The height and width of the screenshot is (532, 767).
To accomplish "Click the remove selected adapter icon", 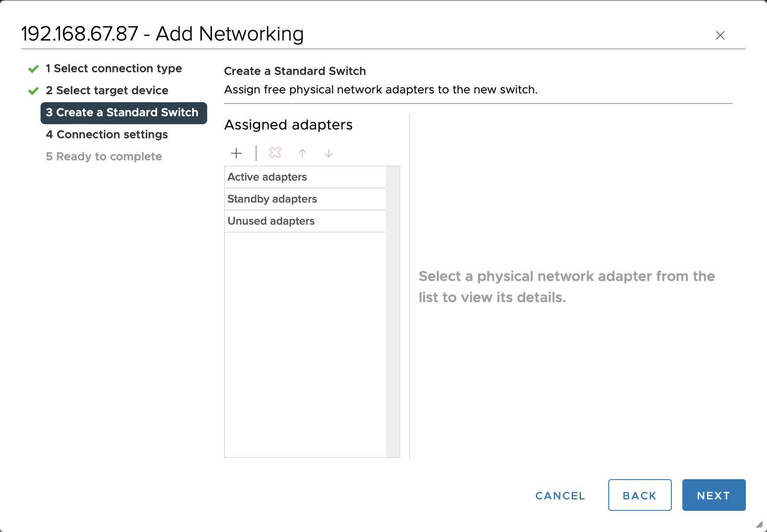I will pyautogui.click(x=275, y=153).
